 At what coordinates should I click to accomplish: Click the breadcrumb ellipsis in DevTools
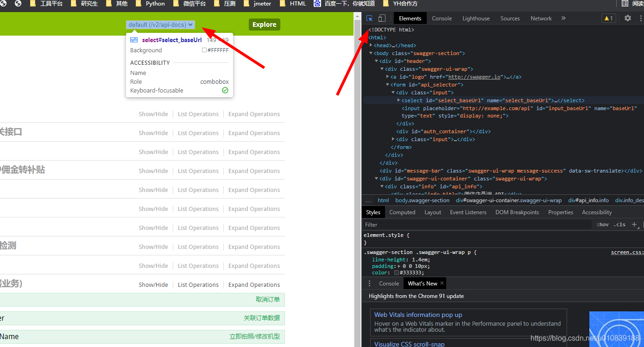click(x=368, y=200)
